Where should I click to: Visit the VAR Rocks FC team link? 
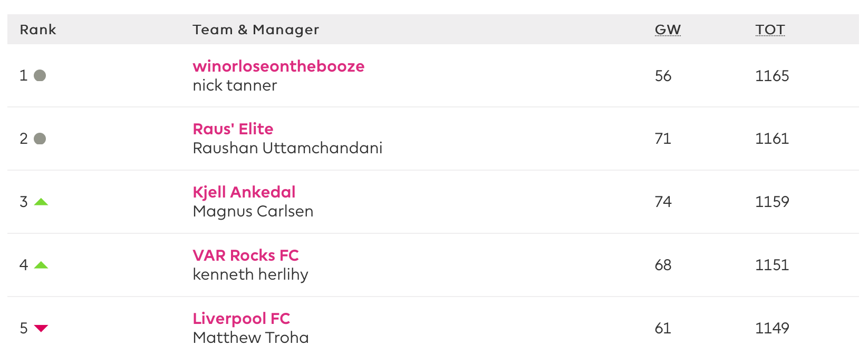pos(246,255)
